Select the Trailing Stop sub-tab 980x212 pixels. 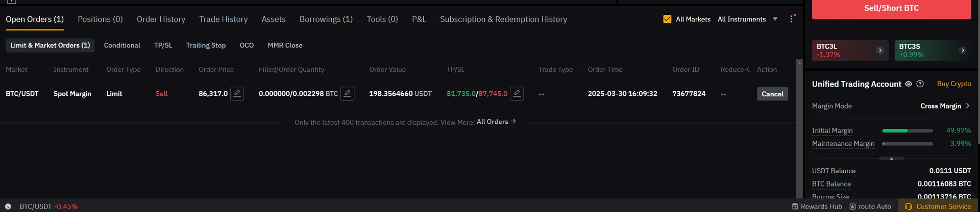click(x=206, y=45)
